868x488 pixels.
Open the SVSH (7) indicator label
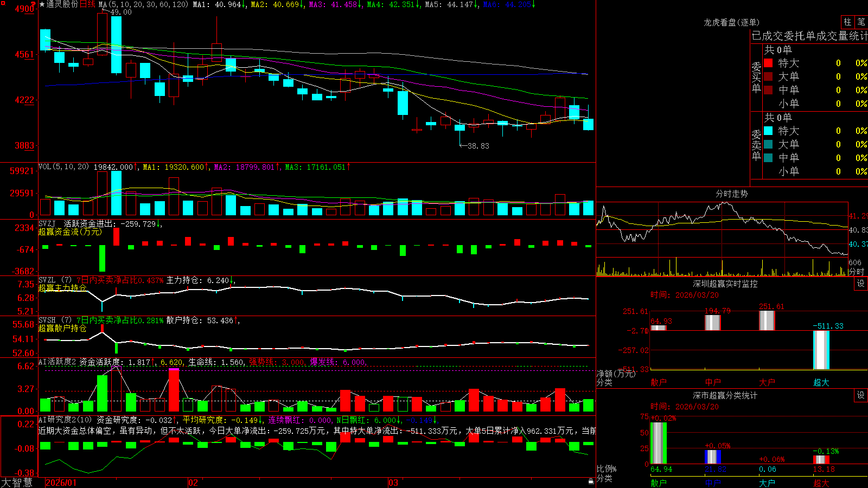coord(55,320)
